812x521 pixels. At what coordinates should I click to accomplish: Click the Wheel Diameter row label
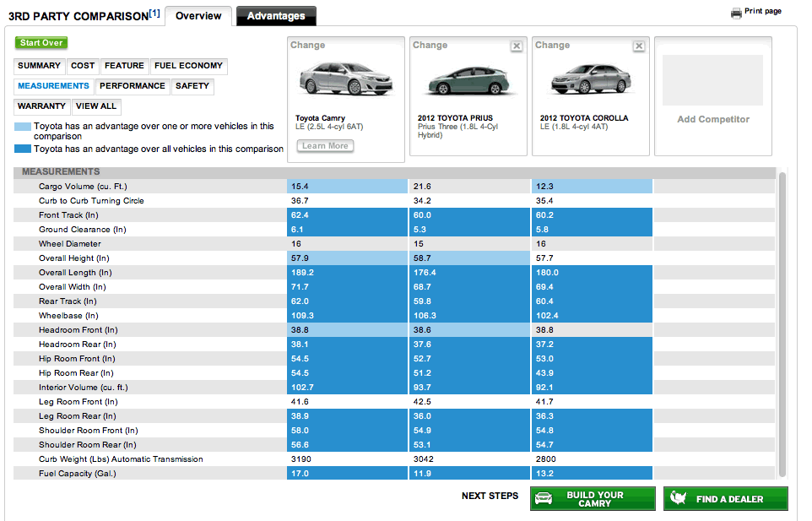tap(70, 244)
